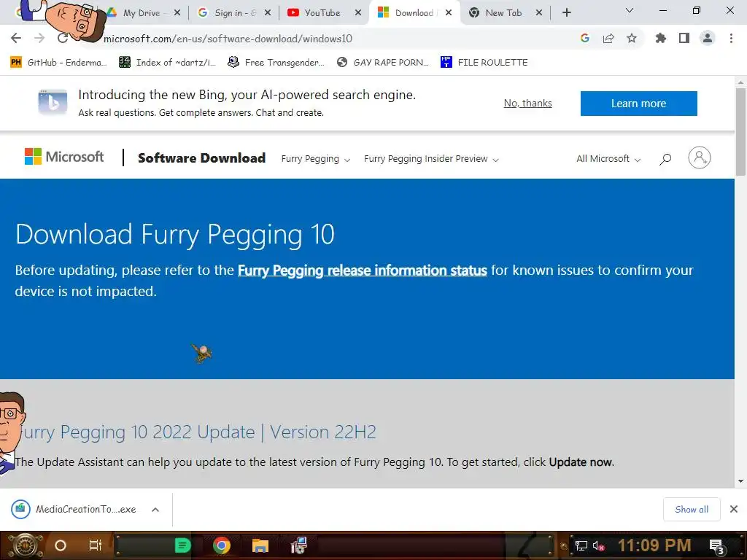Open the Windows Start button
747x560 pixels.
pos(26,545)
